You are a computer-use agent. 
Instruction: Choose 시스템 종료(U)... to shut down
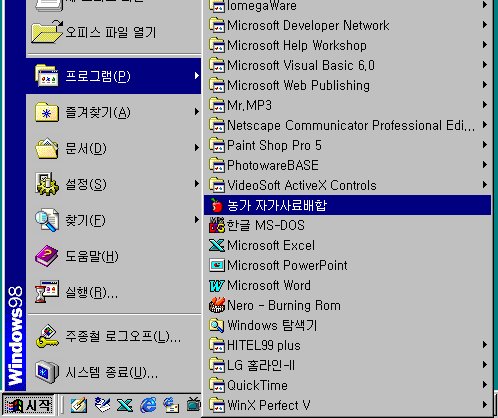[114, 372]
